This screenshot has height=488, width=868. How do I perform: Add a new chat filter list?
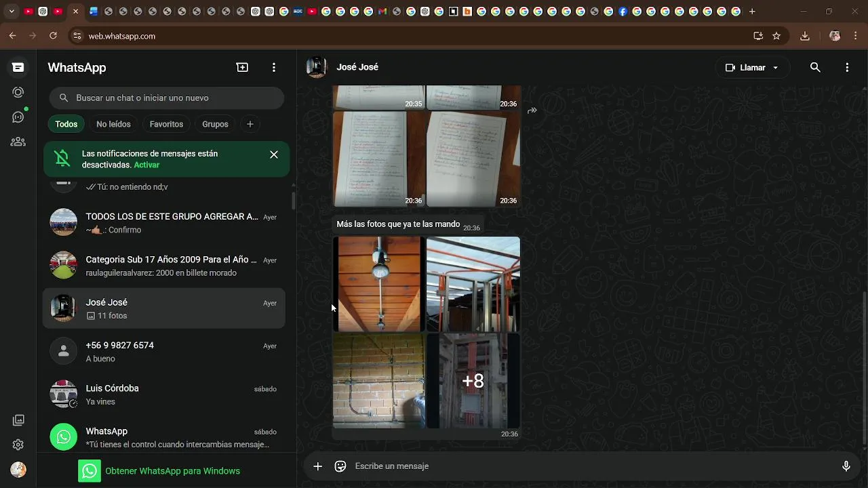coord(250,124)
